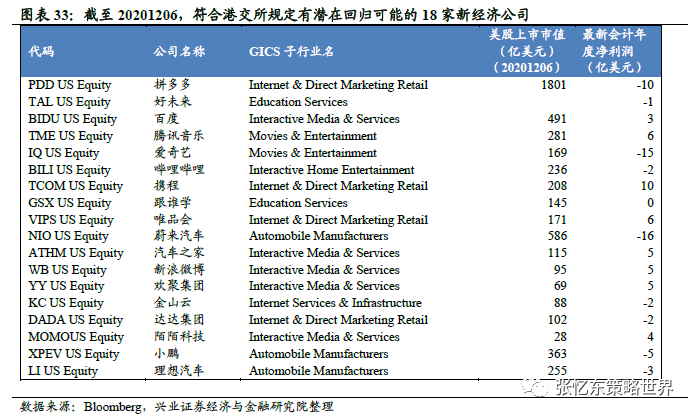Click company name '理想汽车'
Viewport: 696px width, 418px height.
point(179,370)
